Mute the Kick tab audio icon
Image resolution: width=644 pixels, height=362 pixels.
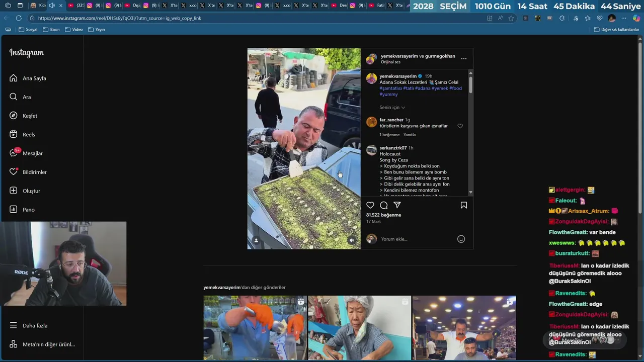point(52,6)
